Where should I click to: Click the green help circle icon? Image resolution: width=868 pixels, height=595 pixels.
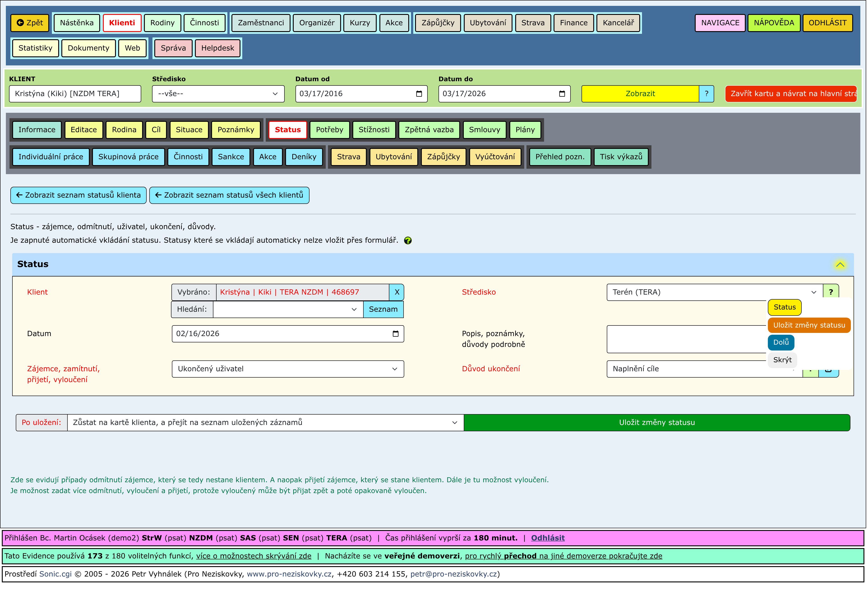point(408,240)
